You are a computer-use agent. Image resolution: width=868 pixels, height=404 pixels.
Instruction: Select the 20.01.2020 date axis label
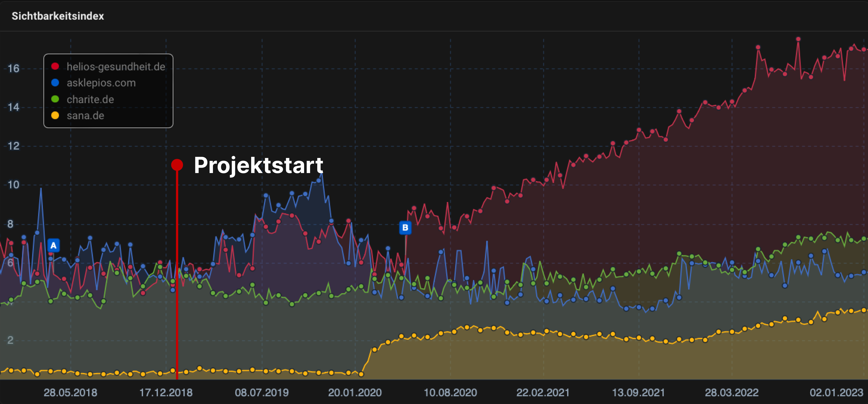pos(355,392)
